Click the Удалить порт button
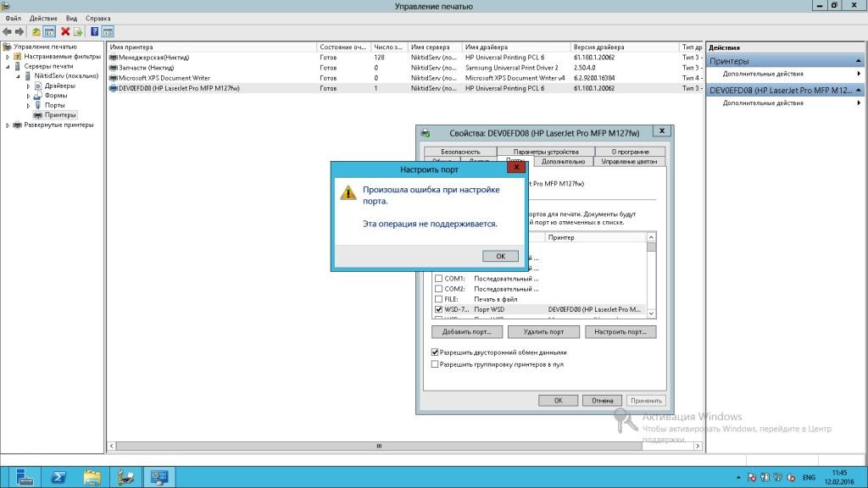868x488 pixels. pos(543,332)
